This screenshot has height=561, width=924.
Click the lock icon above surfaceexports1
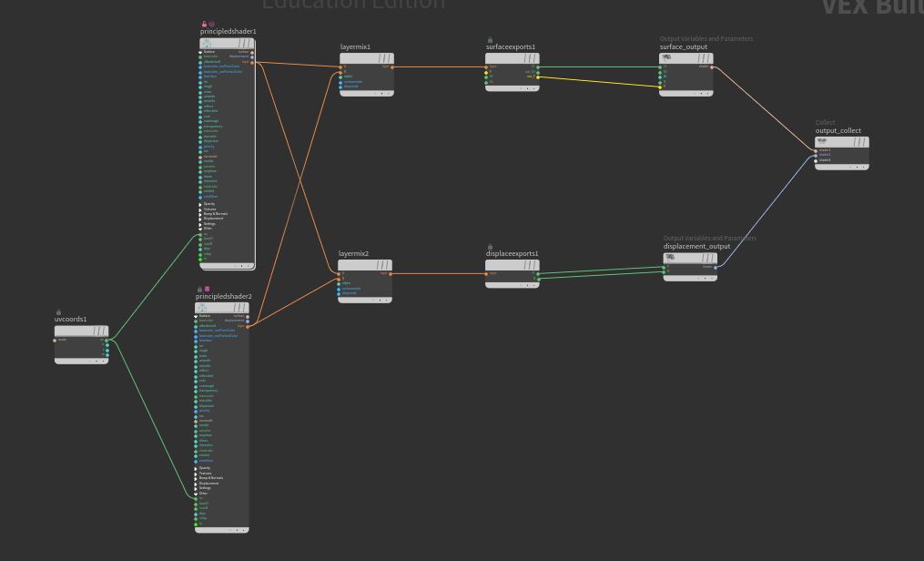(490, 40)
